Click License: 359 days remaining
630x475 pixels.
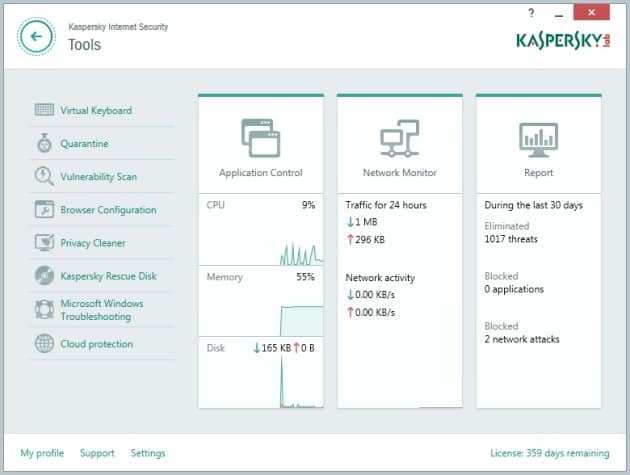point(550,453)
